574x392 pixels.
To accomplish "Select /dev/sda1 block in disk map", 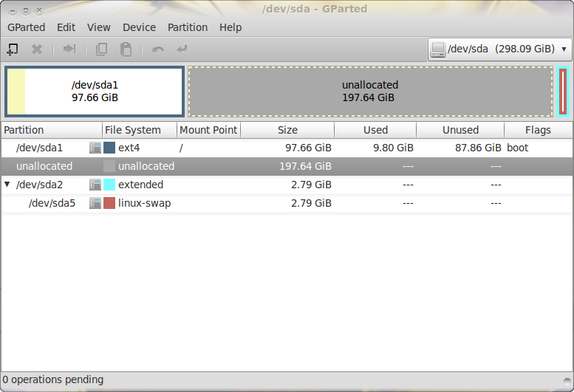I will [x=95, y=92].
